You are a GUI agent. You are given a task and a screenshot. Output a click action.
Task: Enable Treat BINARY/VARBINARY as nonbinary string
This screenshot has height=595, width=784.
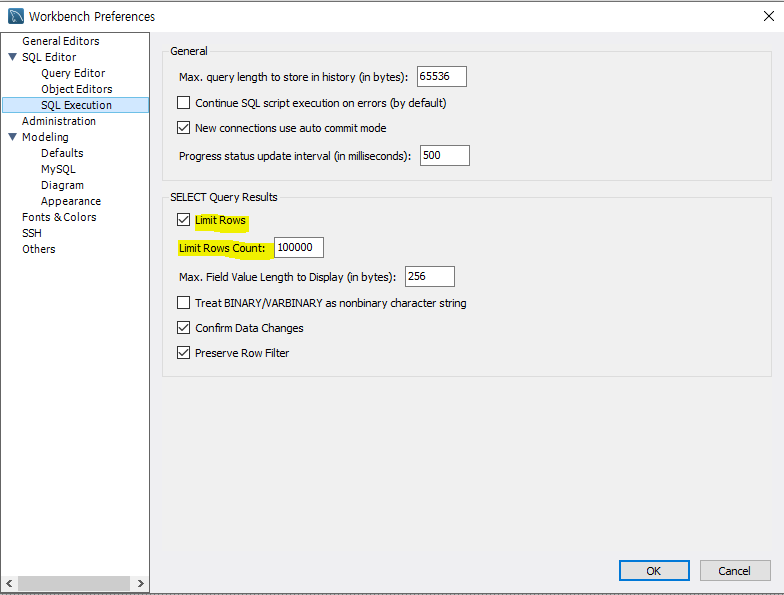coord(184,302)
